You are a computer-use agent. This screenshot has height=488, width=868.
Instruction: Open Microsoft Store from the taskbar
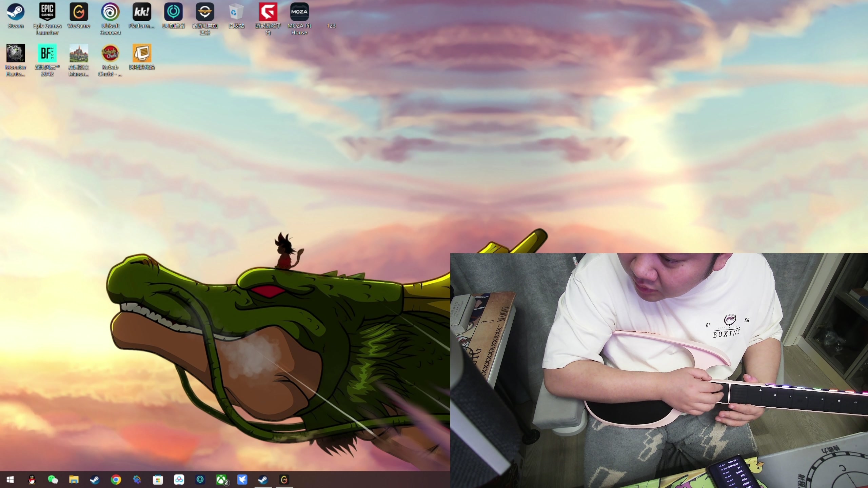158,480
